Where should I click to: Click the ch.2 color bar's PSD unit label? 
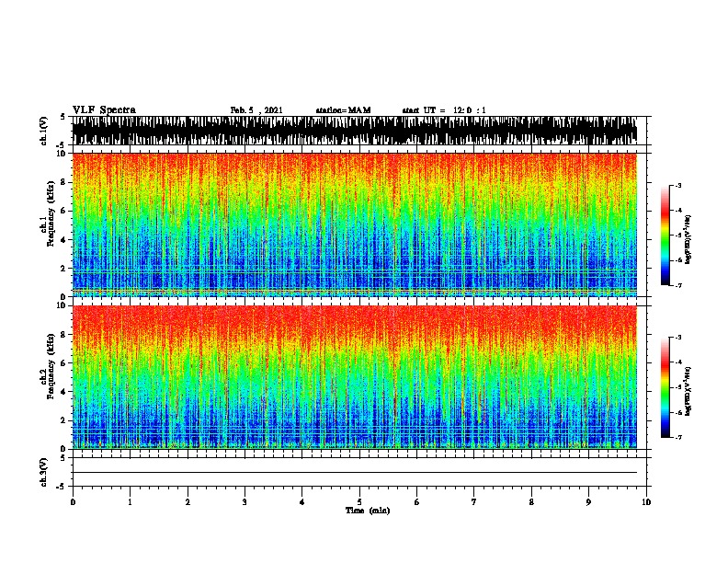pos(688,391)
